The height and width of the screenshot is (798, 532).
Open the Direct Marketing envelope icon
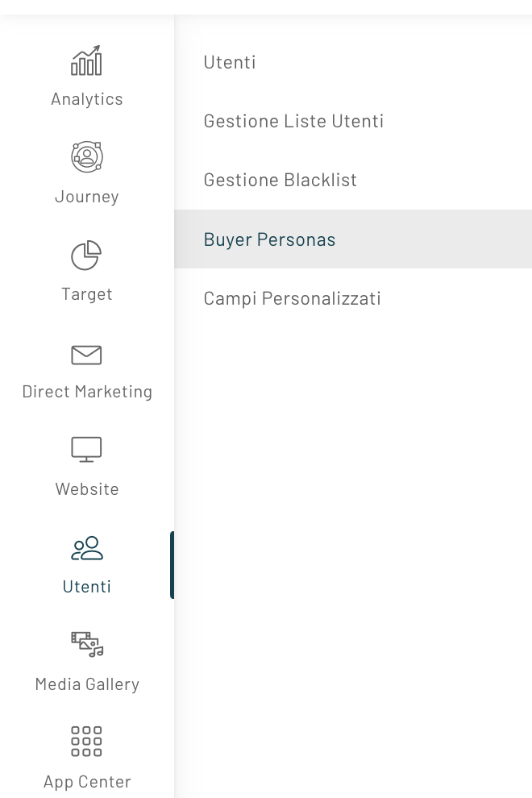tap(86, 355)
